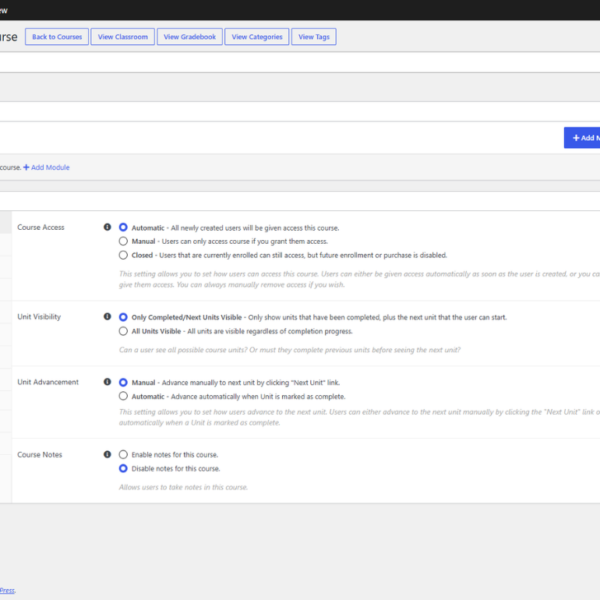Open View Gradebook
This screenshot has width=600, height=600.
tap(190, 37)
